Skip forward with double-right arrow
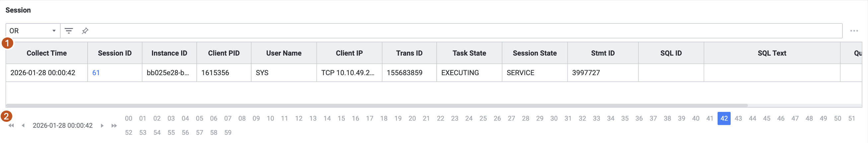This screenshot has width=868, height=143. coord(114,125)
